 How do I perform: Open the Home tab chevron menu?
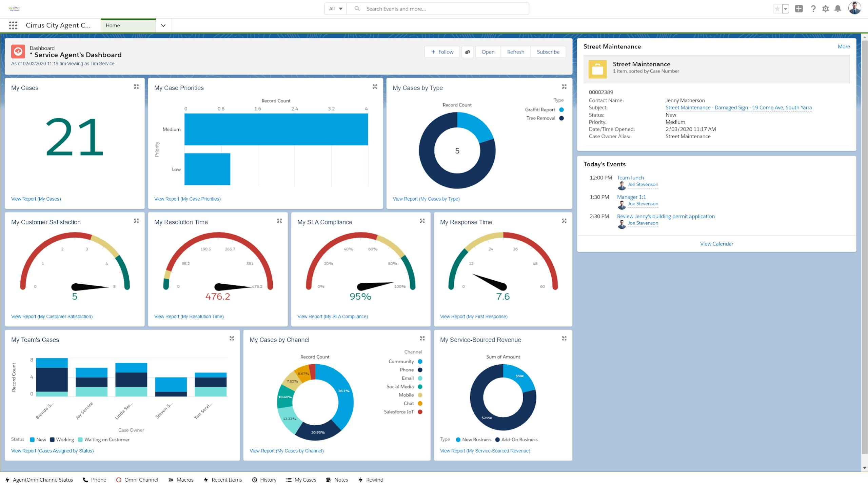[x=163, y=25]
